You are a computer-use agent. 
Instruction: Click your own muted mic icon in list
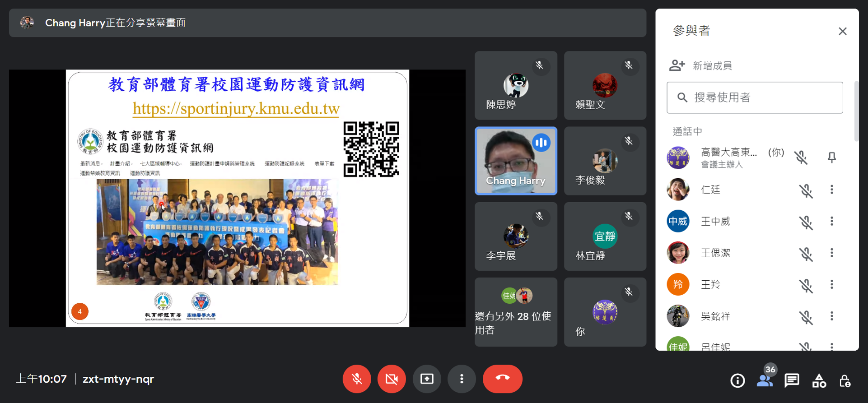click(801, 157)
